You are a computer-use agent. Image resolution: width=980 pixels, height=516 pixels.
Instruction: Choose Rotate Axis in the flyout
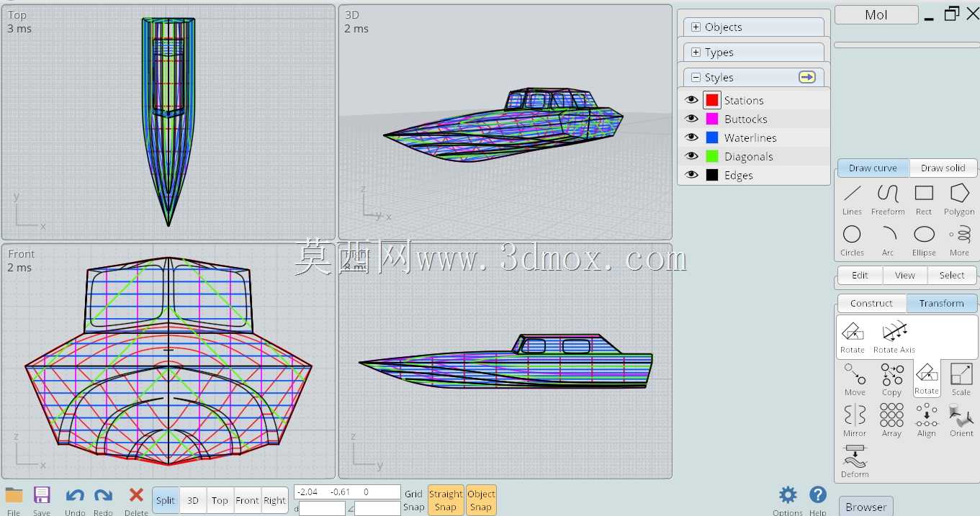pyautogui.click(x=894, y=337)
